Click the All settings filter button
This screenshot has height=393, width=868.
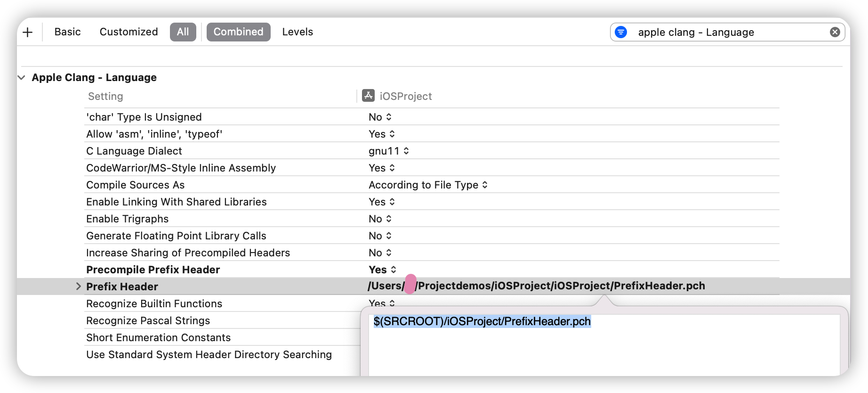(x=183, y=32)
